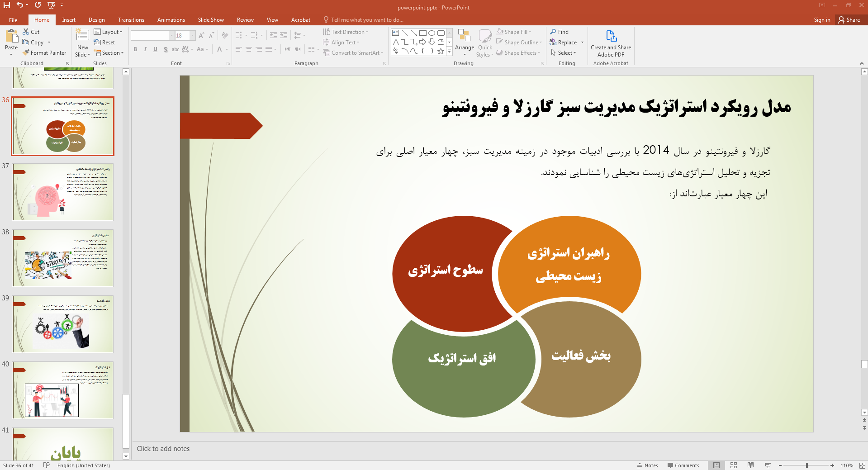Increase font size with the large A icon

coord(201,35)
